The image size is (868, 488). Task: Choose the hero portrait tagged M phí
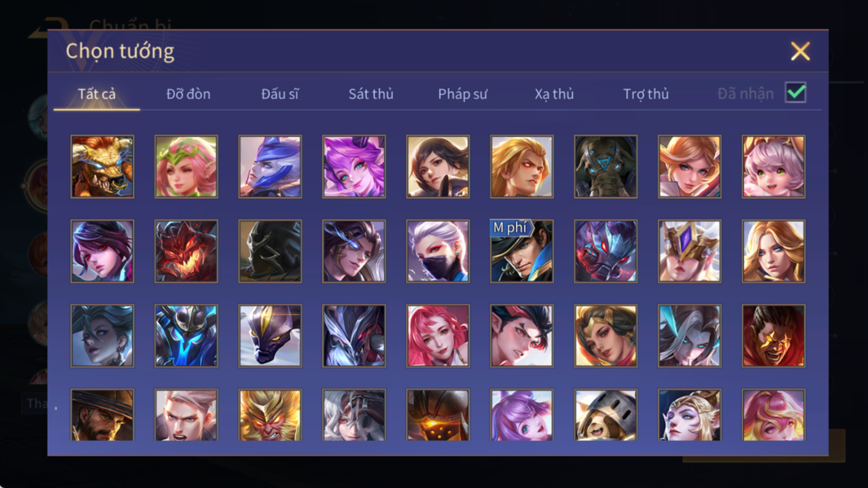tap(522, 251)
